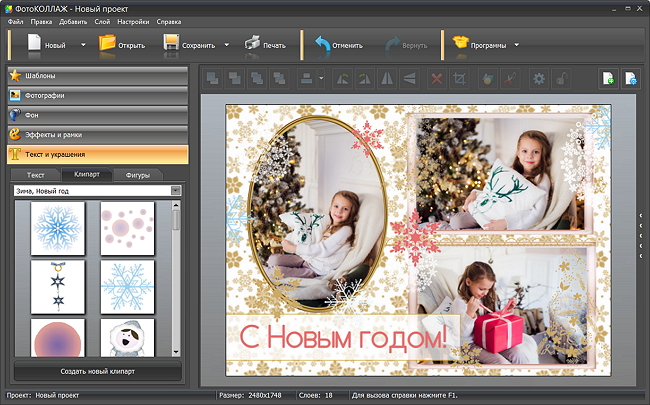Select the oval framed photo on canvas
The width and height of the screenshot is (650, 405).
click(318, 213)
